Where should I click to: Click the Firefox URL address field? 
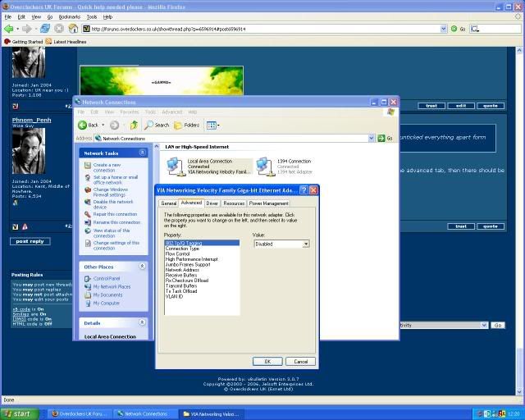point(264,30)
